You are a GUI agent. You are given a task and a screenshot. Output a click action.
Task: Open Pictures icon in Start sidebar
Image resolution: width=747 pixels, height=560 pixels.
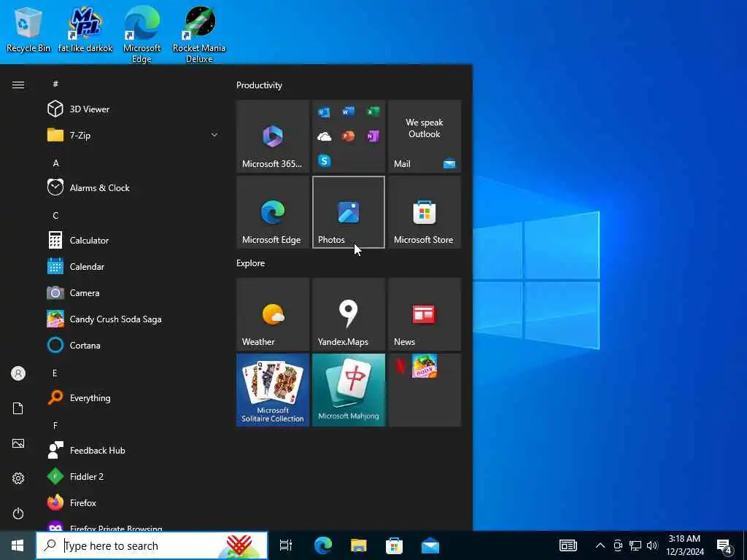[x=18, y=443]
